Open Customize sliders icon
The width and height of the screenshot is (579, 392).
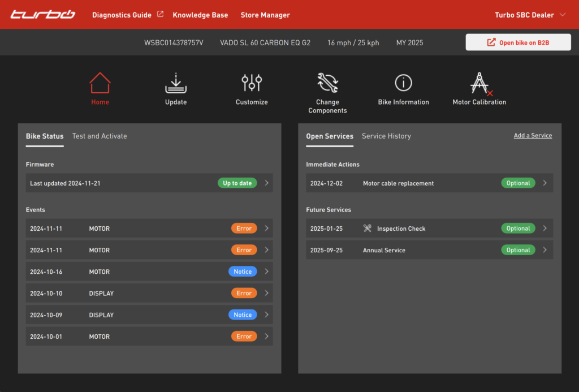pos(252,83)
